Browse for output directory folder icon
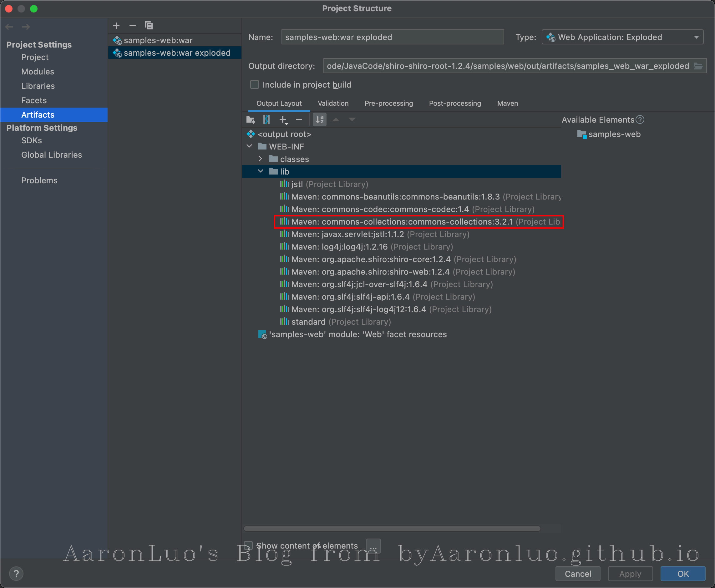The height and width of the screenshot is (588, 715). (x=698, y=66)
